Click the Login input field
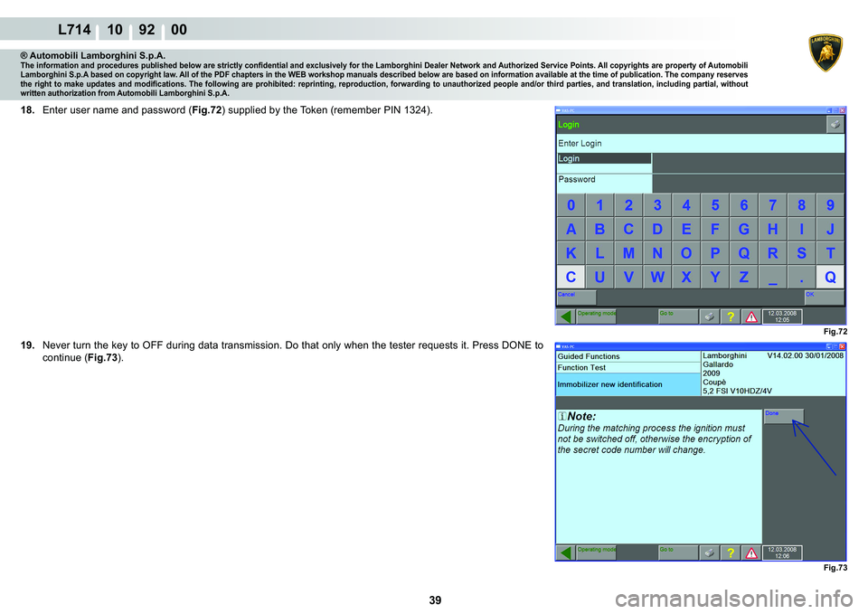Screen dimensions: 868x614 click(749, 164)
